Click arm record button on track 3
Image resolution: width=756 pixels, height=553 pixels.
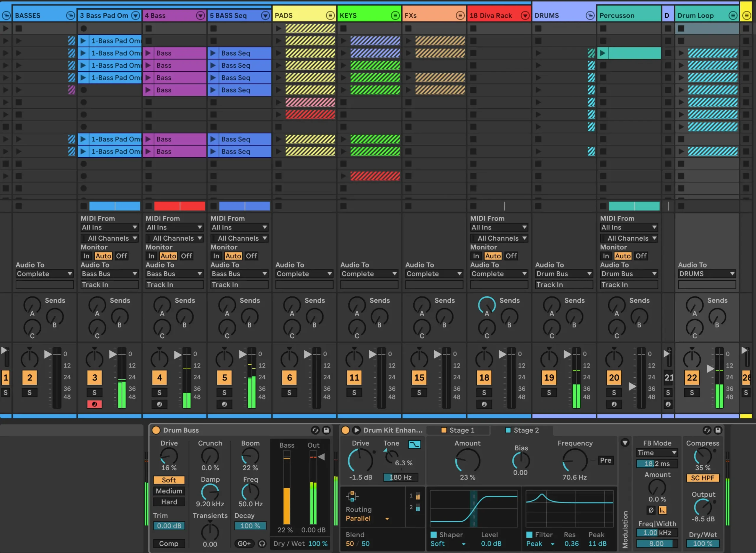click(94, 404)
